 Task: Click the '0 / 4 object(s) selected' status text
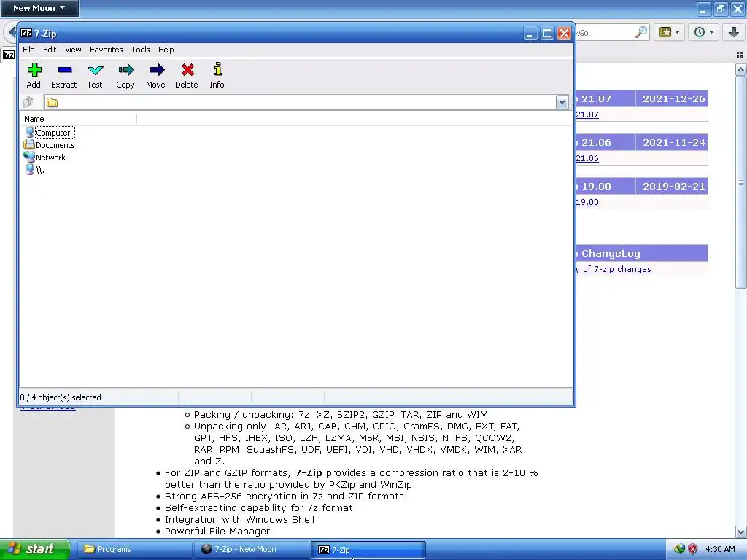point(61,397)
